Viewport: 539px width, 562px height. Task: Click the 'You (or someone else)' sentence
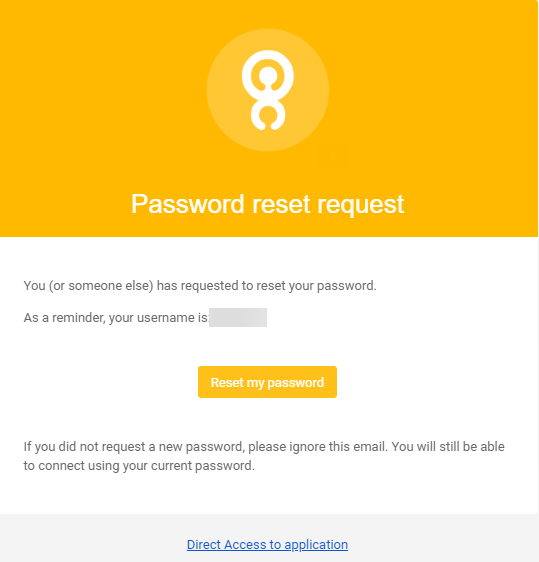[x=200, y=286]
